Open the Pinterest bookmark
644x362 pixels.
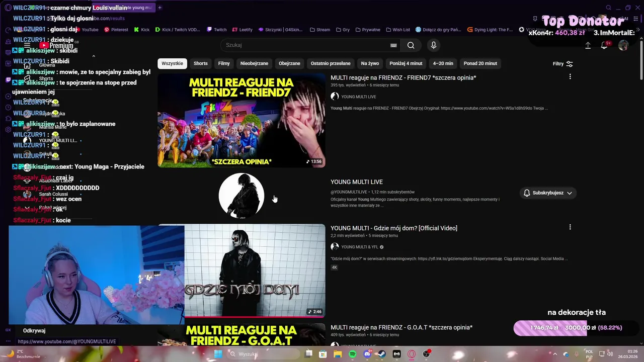(x=116, y=30)
